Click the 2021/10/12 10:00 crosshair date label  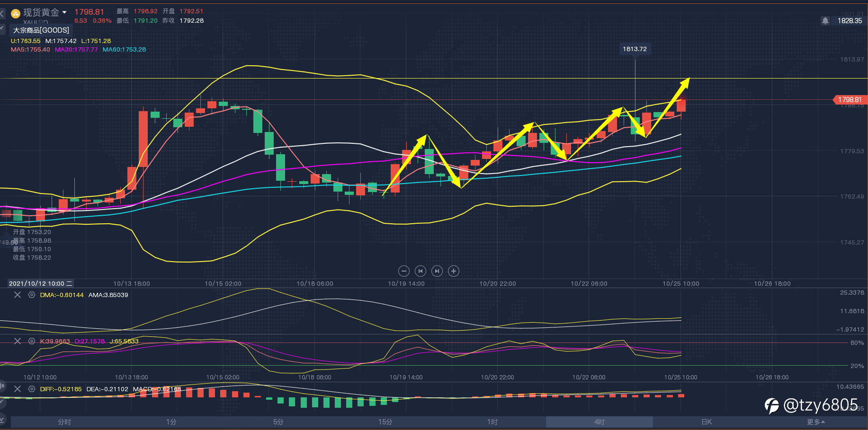point(40,283)
